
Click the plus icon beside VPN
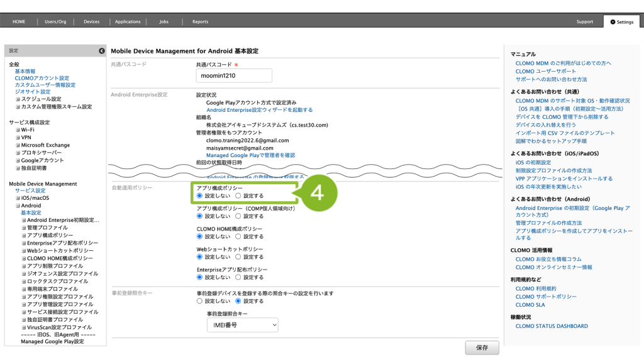pyautogui.click(x=18, y=137)
